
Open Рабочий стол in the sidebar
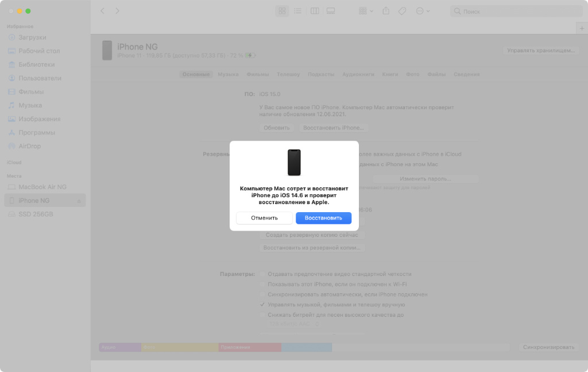(x=39, y=51)
